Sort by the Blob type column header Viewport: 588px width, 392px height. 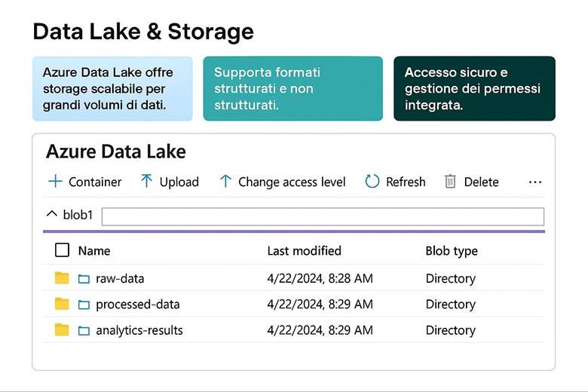[451, 250]
